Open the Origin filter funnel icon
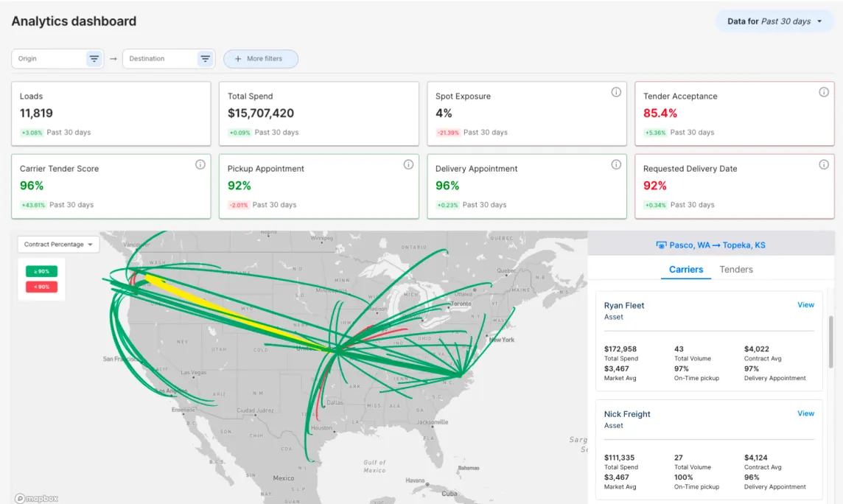Image resolution: width=843 pixels, height=504 pixels. click(94, 58)
